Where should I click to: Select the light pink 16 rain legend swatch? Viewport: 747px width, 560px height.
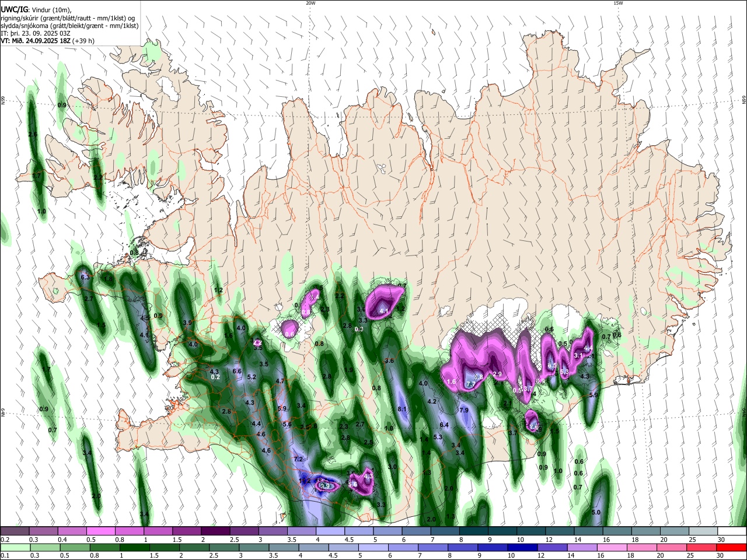[612, 548]
